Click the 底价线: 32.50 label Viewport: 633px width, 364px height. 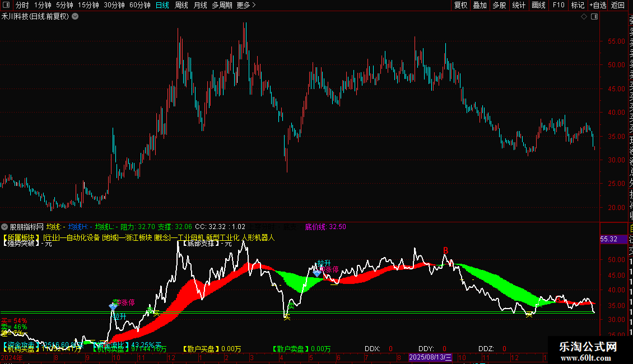pyautogui.click(x=325, y=227)
